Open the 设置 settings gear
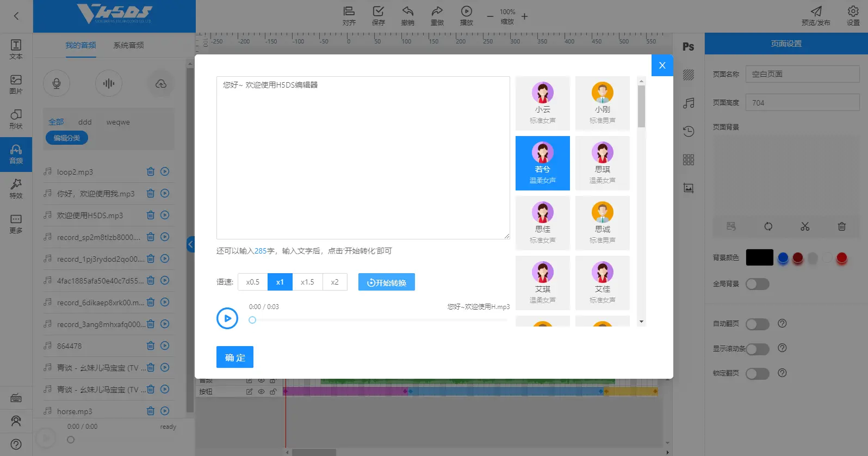The width and height of the screenshot is (868, 456). pos(853,16)
